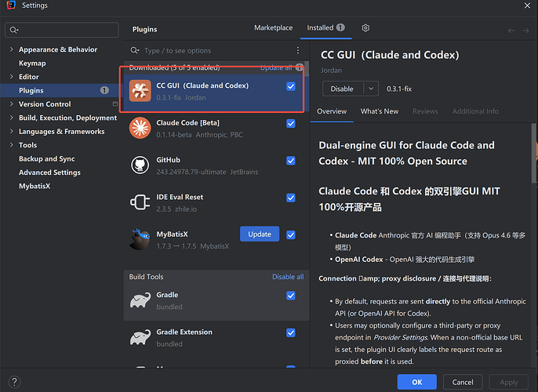Click the Jordan vendor name under the title
The image size is (538, 392).
click(x=331, y=71)
